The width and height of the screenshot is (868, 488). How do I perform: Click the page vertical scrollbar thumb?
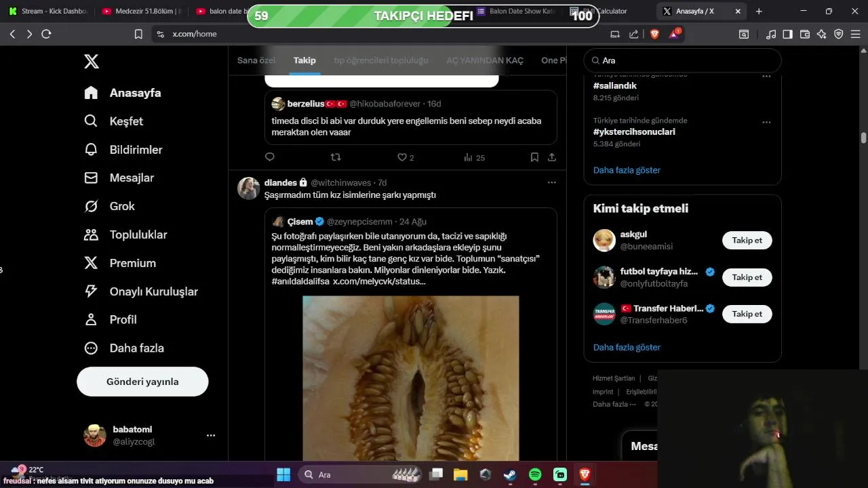[863, 138]
